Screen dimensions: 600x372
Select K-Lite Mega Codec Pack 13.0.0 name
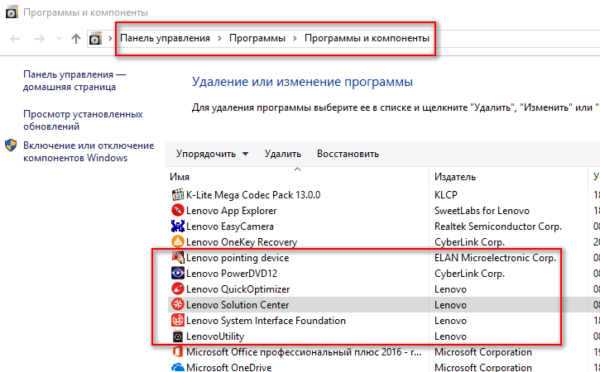[x=253, y=195]
